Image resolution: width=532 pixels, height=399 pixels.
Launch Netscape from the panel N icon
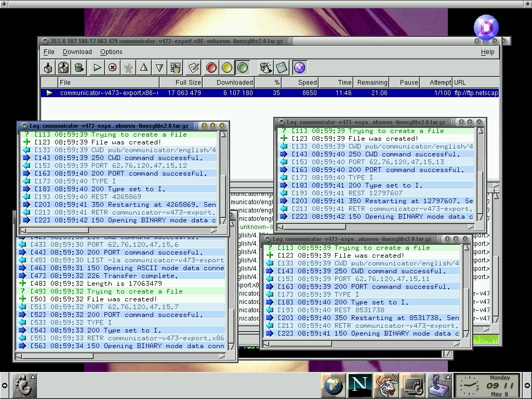pyautogui.click(x=360, y=385)
